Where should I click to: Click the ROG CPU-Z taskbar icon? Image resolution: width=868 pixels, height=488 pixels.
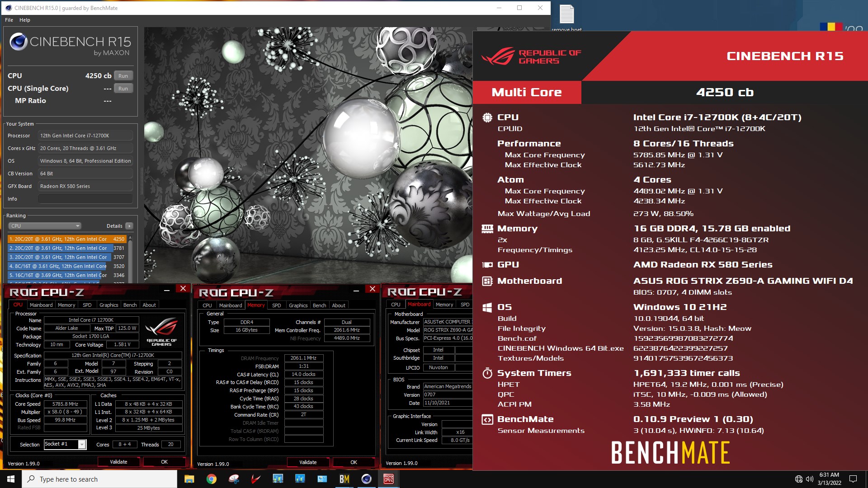pyautogui.click(x=388, y=479)
